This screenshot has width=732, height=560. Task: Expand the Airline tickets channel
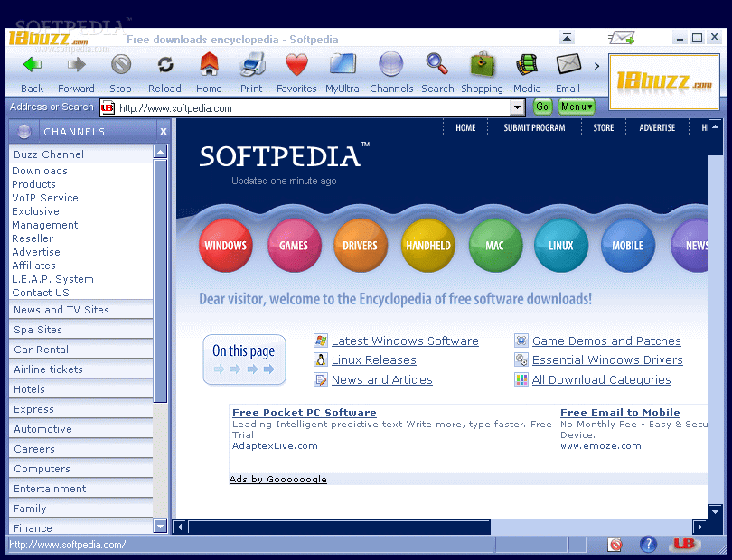coord(80,369)
